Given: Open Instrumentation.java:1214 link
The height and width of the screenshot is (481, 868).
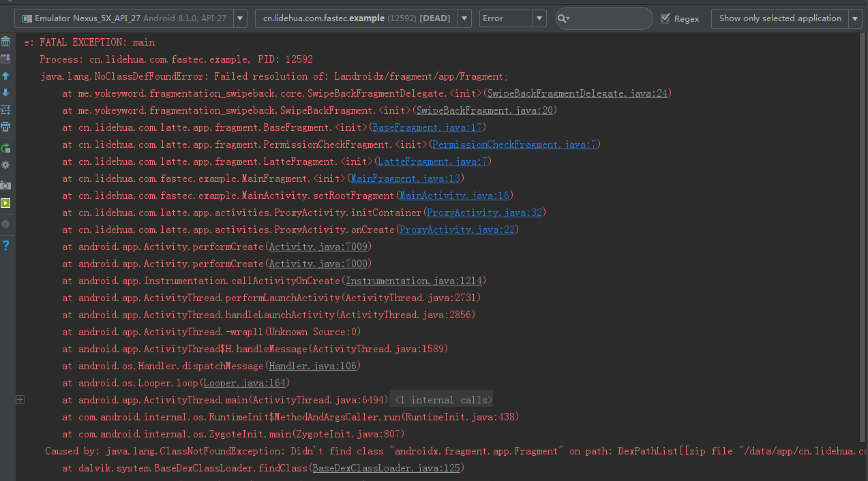Looking at the screenshot, I should (x=413, y=281).
